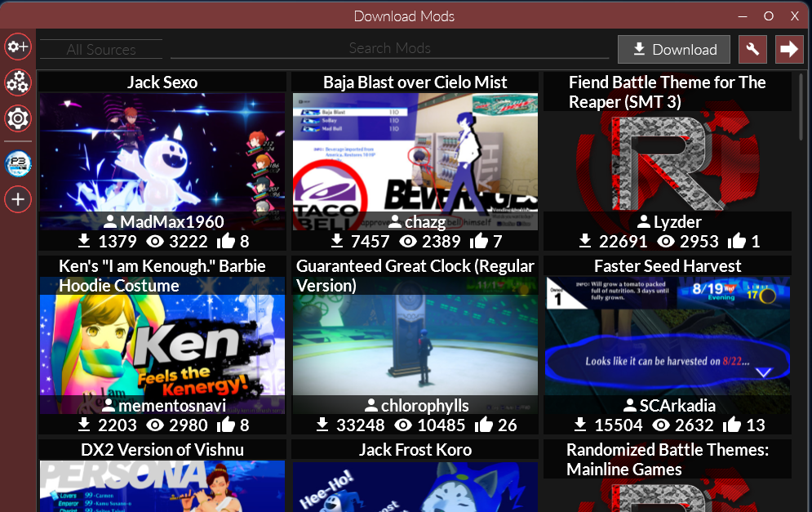The height and width of the screenshot is (512, 812).
Task: Select the Baja Blast over Cielo Mist title
Action: [x=415, y=82]
